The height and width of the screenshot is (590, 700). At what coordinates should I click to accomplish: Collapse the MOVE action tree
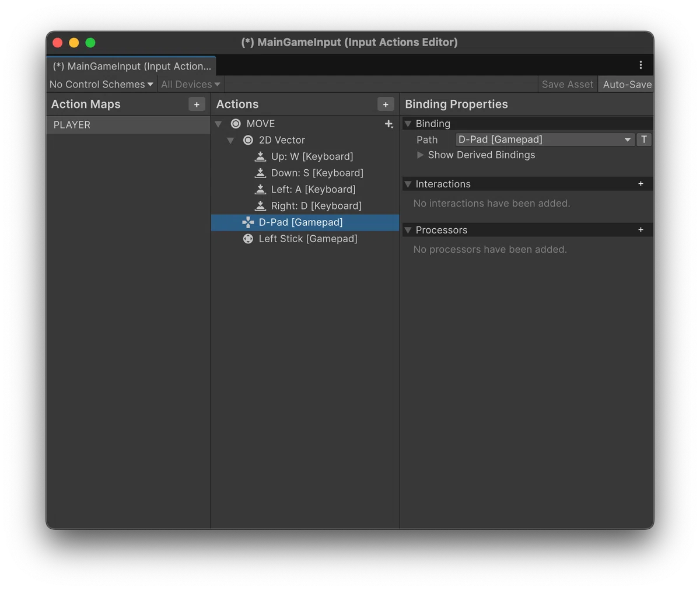point(218,124)
